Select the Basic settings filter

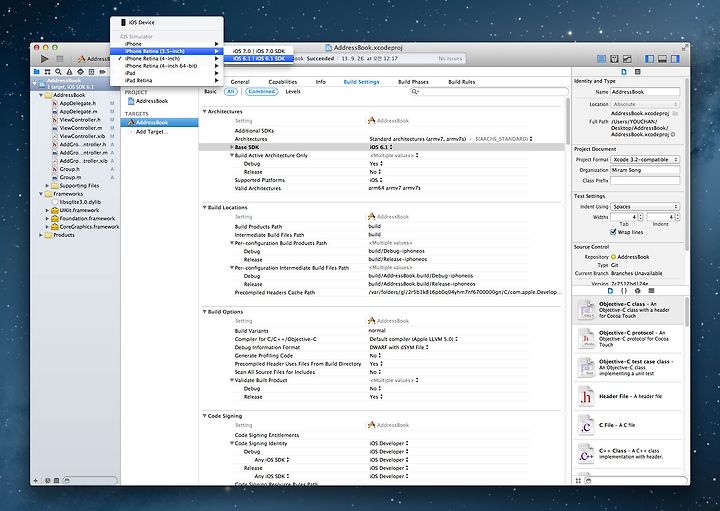coord(210,92)
